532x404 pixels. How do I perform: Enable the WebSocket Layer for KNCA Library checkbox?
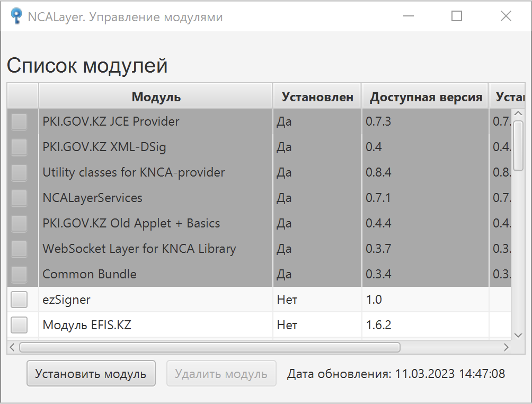(19, 249)
